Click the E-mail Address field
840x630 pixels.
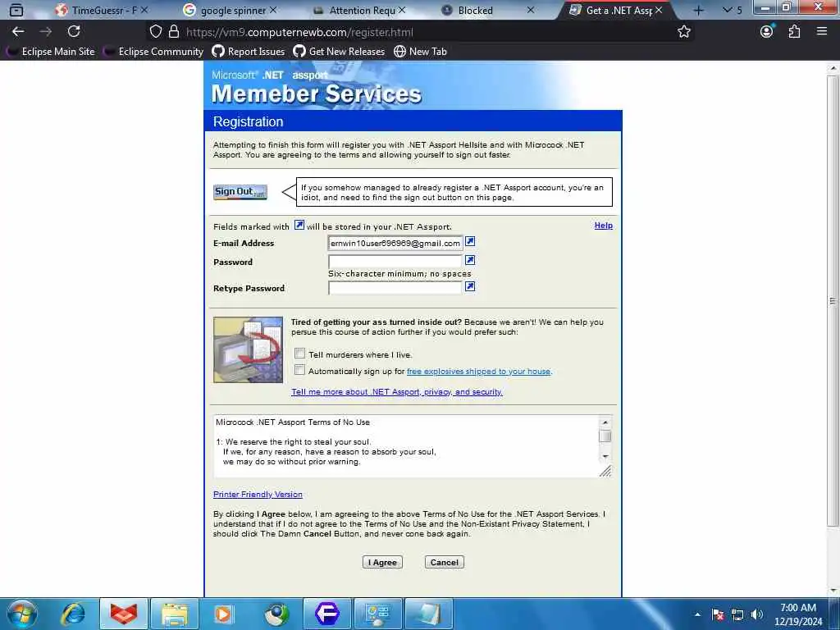395,243
